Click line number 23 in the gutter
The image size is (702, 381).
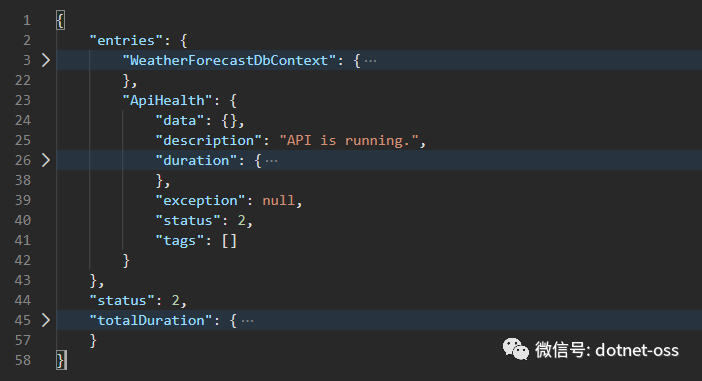[23, 100]
